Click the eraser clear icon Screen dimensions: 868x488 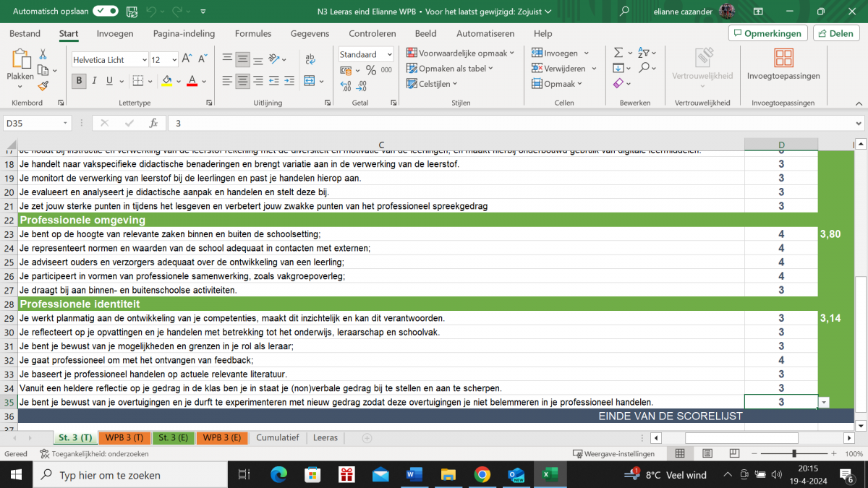618,84
